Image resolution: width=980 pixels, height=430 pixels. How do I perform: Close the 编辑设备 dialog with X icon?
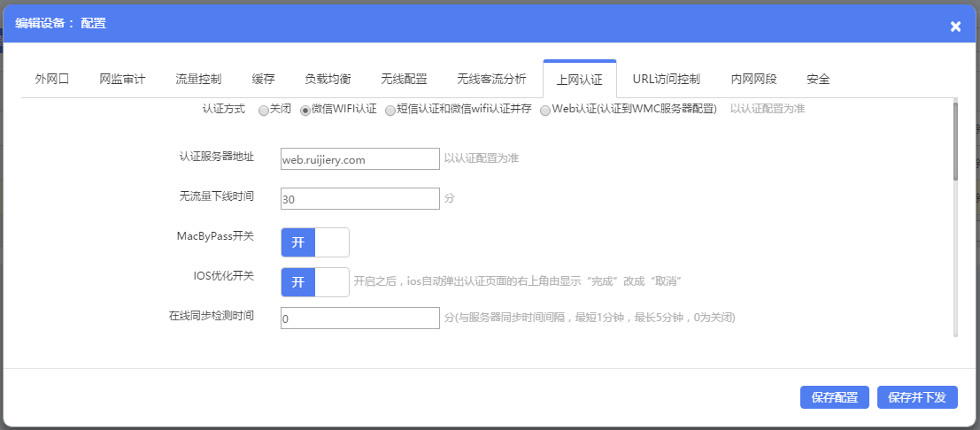pos(955,27)
